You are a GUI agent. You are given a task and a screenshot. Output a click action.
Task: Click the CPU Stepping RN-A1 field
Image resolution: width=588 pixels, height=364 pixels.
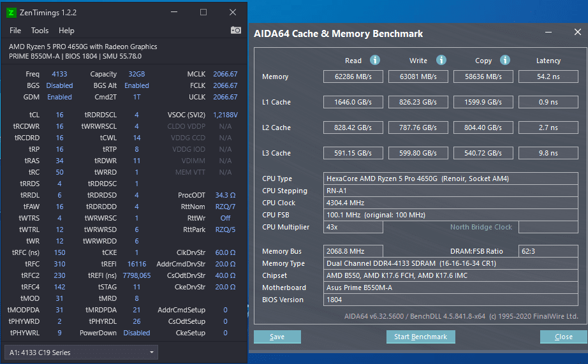point(451,191)
